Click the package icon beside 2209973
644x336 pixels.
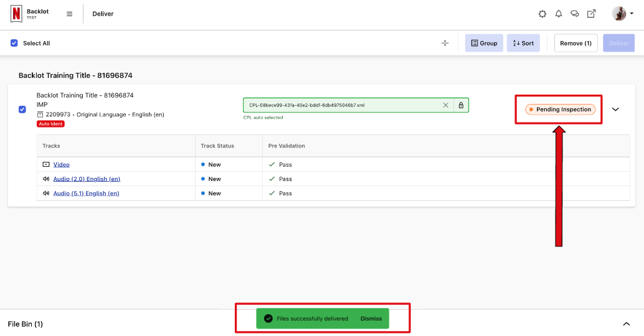point(40,114)
